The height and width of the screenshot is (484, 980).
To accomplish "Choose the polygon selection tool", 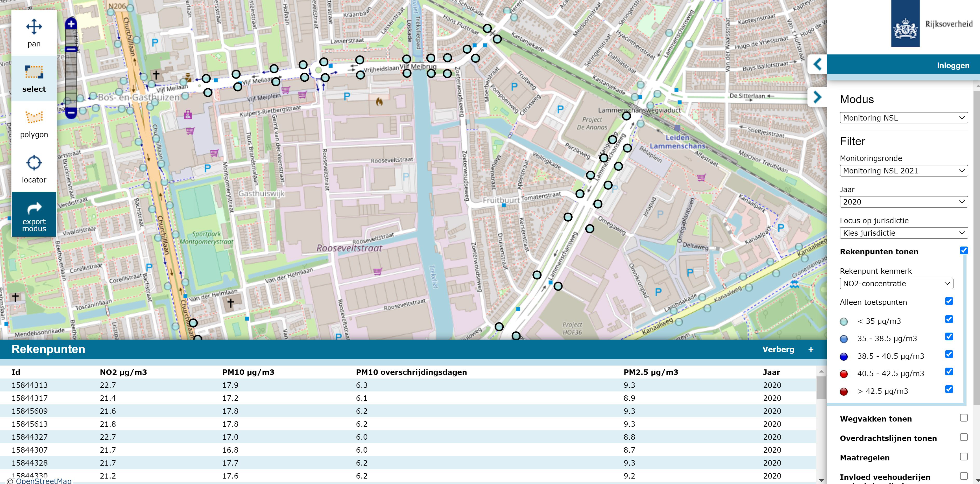I will pos(34,124).
